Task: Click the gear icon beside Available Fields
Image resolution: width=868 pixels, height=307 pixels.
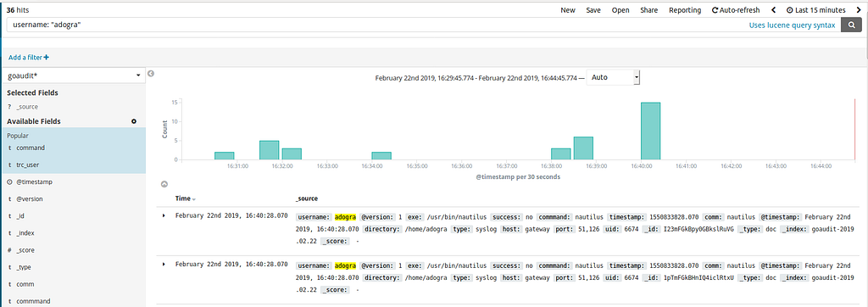Action: point(133,121)
